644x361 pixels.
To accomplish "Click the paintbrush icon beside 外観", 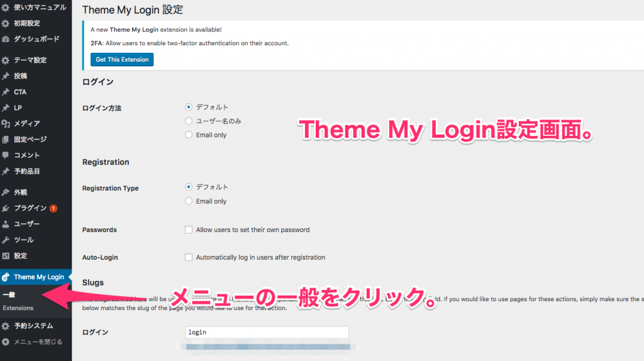I will [x=5, y=192].
